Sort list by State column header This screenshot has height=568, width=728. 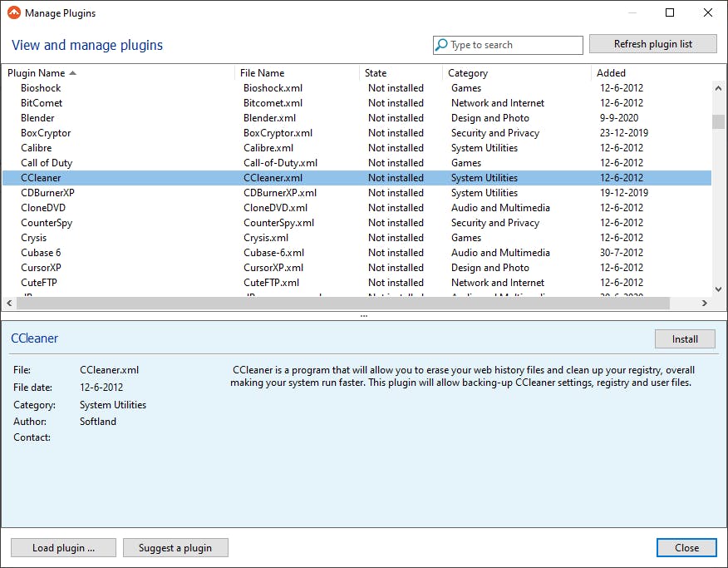pyautogui.click(x=376, y=73)
